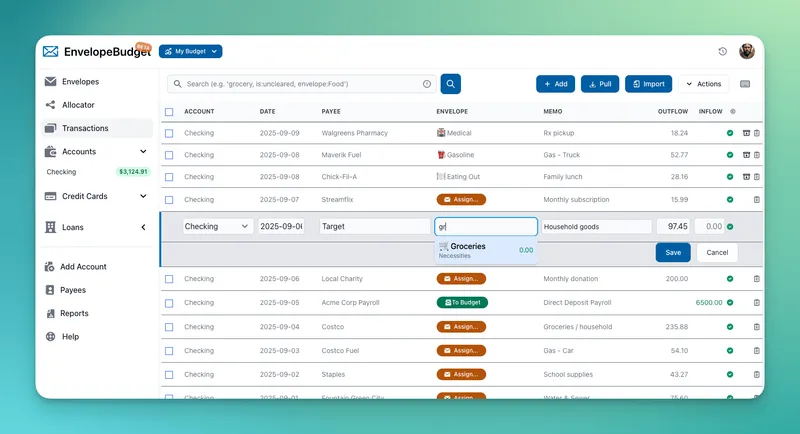
Task: Click the Pull button
Action: tap(600, 84)
